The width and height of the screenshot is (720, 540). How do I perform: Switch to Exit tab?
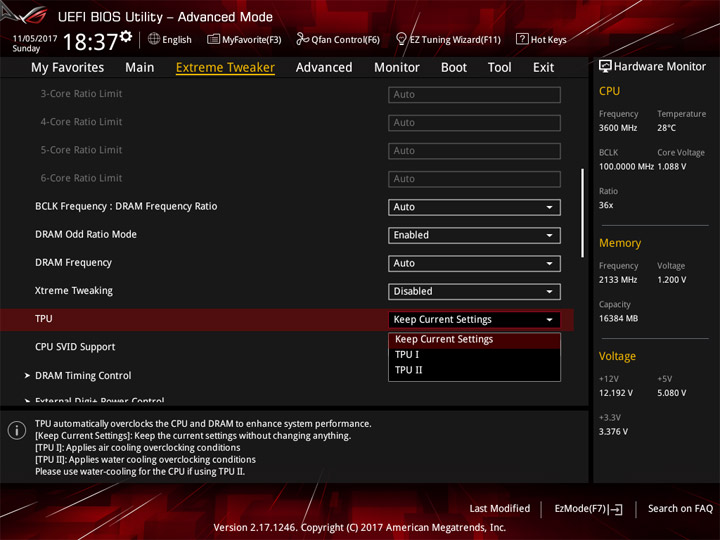(543, 68)
